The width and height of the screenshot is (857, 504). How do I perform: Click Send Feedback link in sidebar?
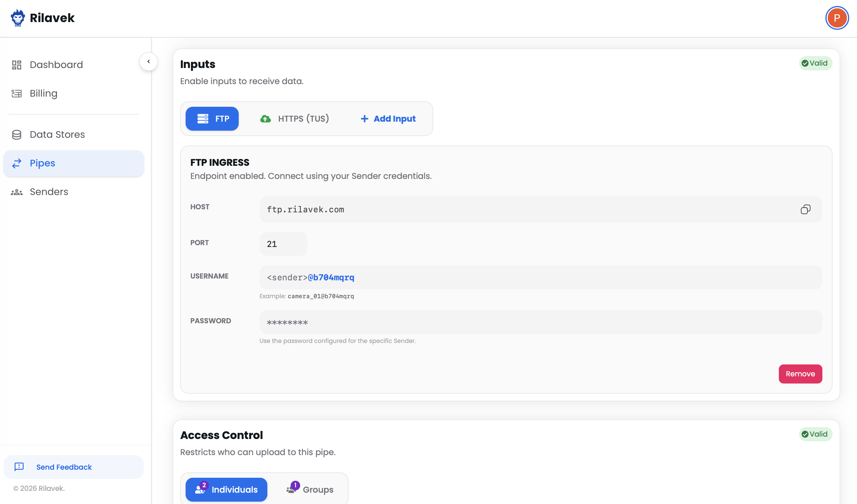coord(64,467)
